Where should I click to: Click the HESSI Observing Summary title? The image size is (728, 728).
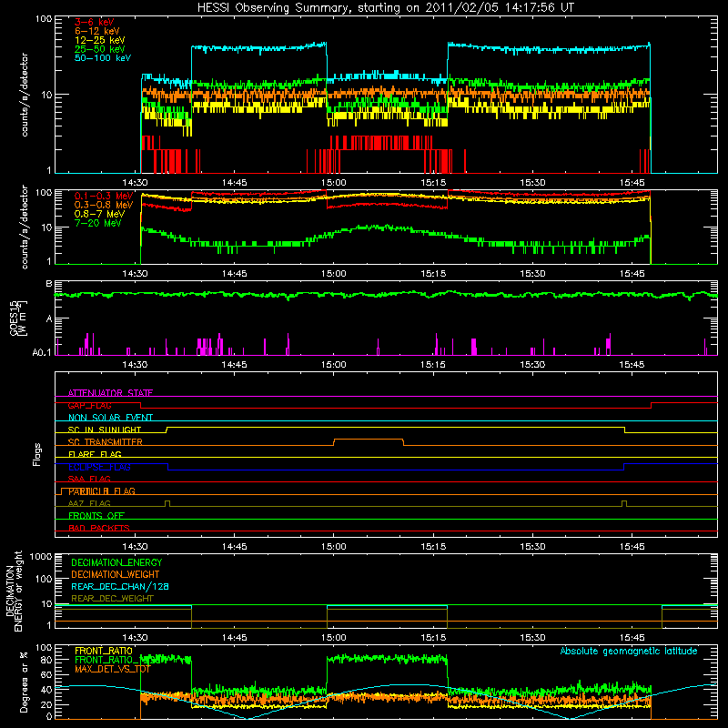click(x=386, y=8)
